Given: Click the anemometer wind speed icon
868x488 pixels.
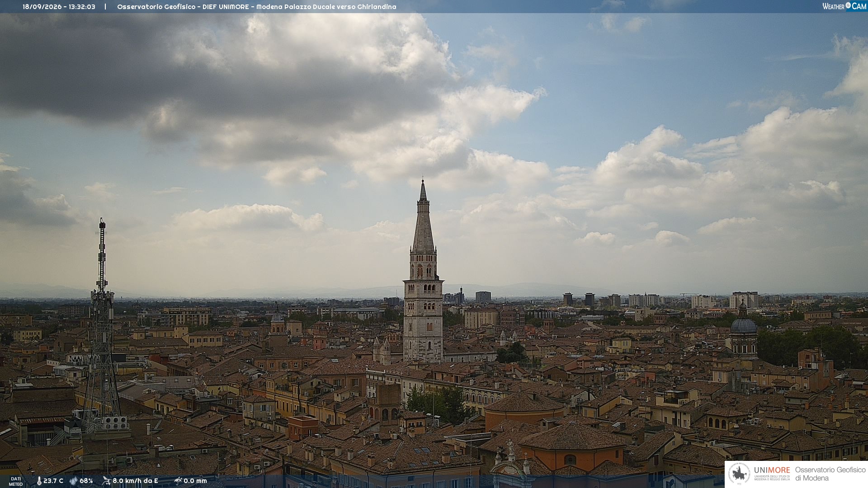Looking at the screenshot, I should pos(106,481).
